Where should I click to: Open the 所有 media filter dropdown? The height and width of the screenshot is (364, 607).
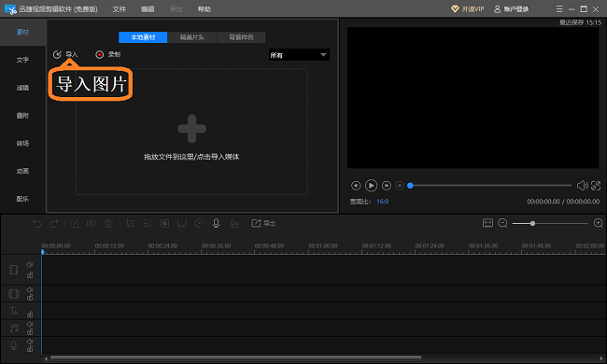click(x=299, y=55)
